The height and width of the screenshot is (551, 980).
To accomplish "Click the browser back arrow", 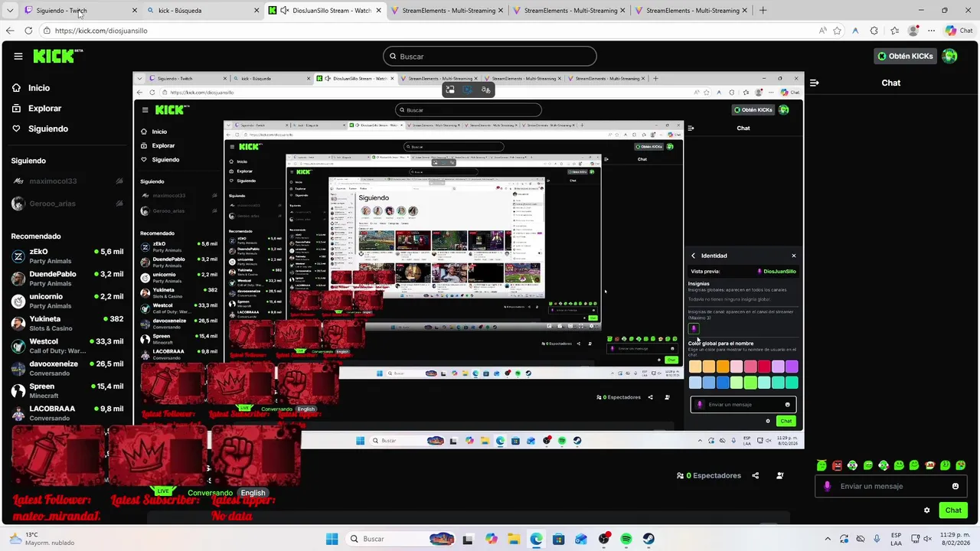I will (10, 31).
